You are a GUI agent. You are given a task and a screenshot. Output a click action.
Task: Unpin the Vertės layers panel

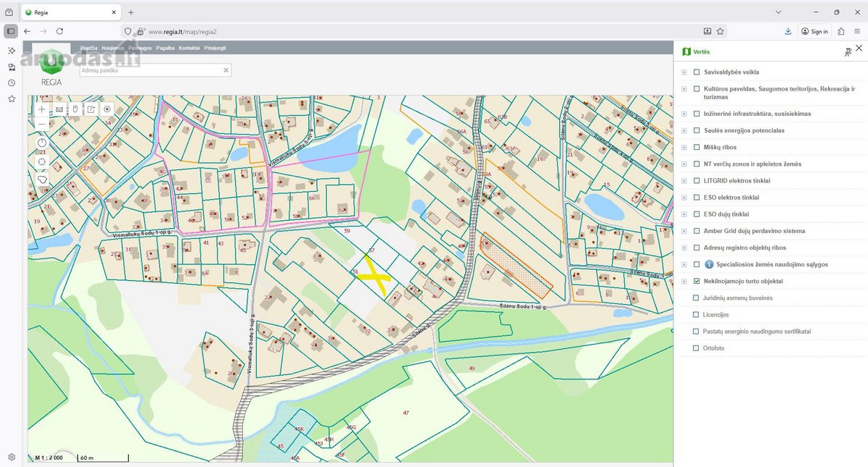[848, 52]
